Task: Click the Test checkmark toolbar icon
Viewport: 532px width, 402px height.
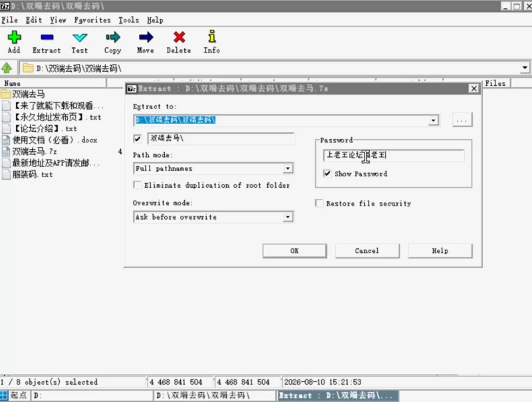Action: pyautogui.click(x=80, y=37)
